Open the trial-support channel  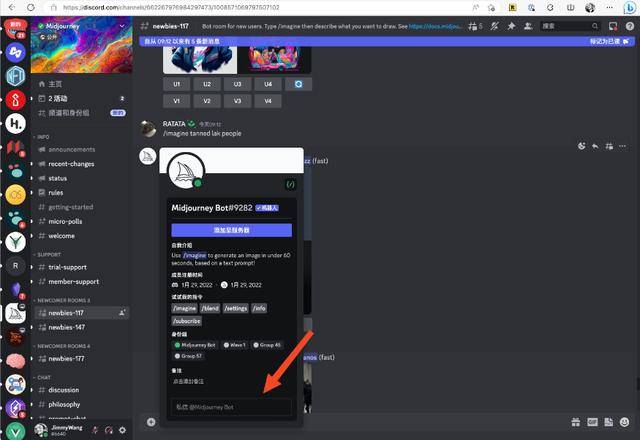(80, 267)
